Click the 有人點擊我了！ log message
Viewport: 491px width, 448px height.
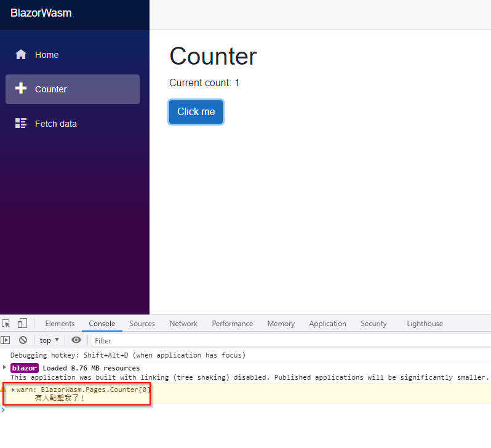click(x=60, y=398)
